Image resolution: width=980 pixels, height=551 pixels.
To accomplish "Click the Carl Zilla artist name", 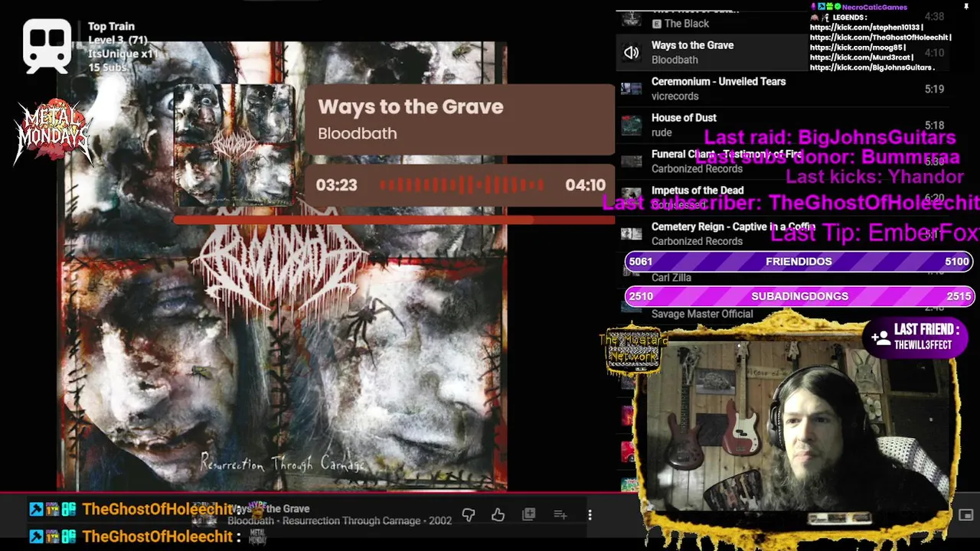I will [671, 278].
